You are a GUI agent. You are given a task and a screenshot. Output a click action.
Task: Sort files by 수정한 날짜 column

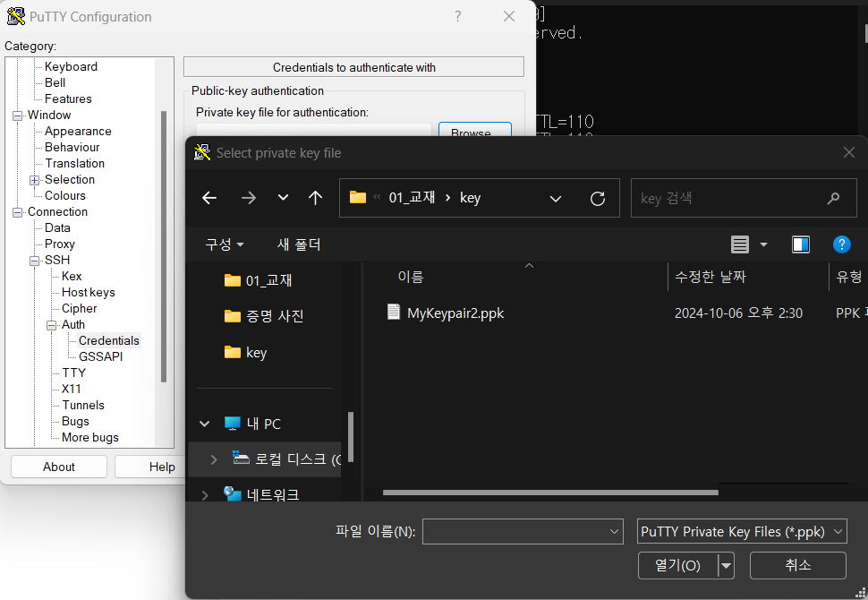coord(711,277)
